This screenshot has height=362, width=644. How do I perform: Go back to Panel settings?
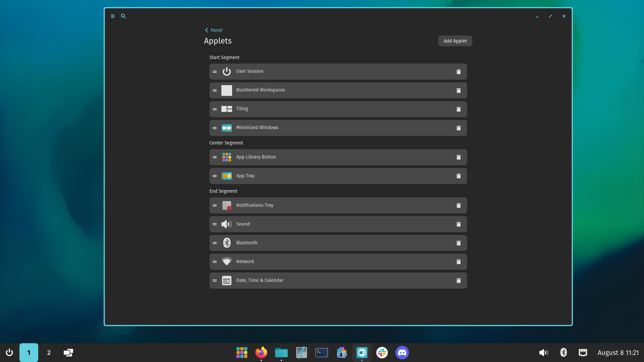coord(213,30)
